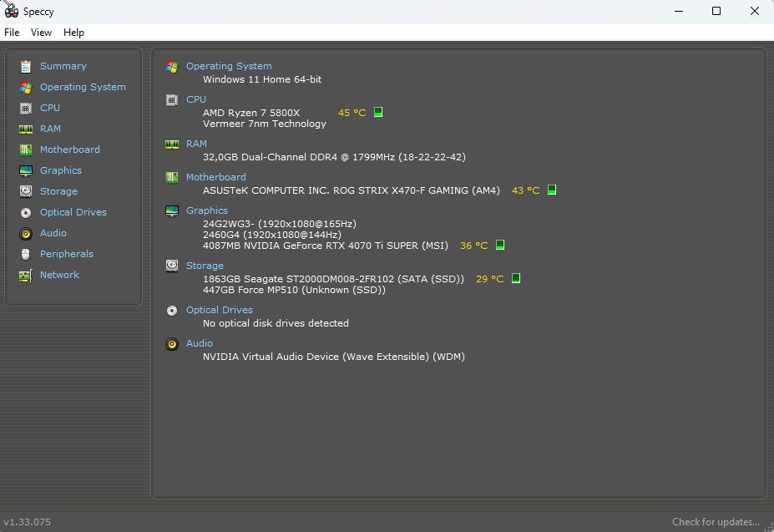Click the Peripherals mouse icon in sidebar

[x=26, y=254]
